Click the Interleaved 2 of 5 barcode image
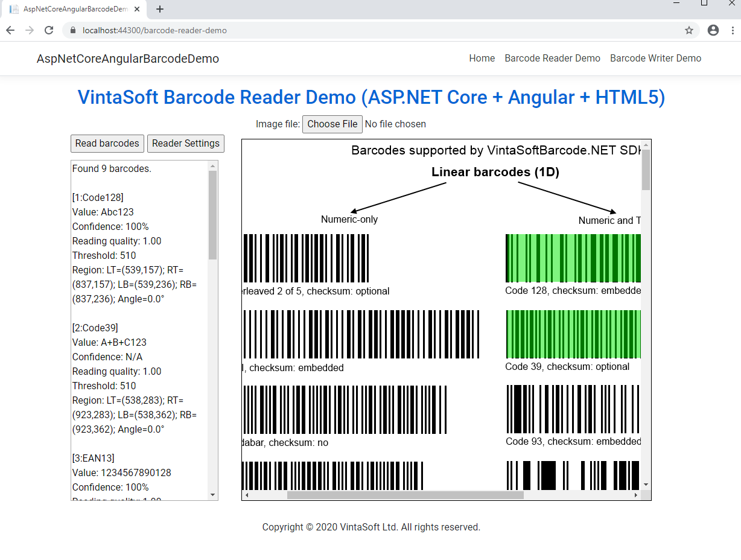Screen dimensions: 741x560 pos(306,258)
